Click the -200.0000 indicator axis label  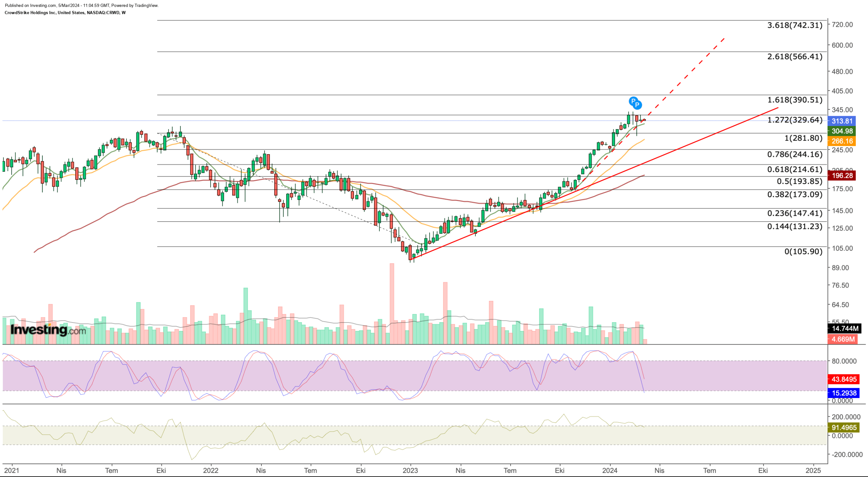click(x=847, y=455)
